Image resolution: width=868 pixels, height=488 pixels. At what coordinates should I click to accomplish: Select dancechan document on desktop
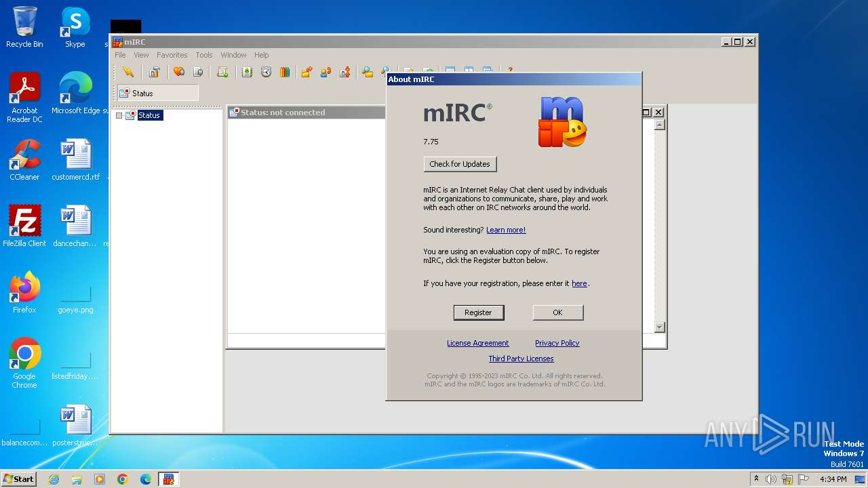[75, 226]
